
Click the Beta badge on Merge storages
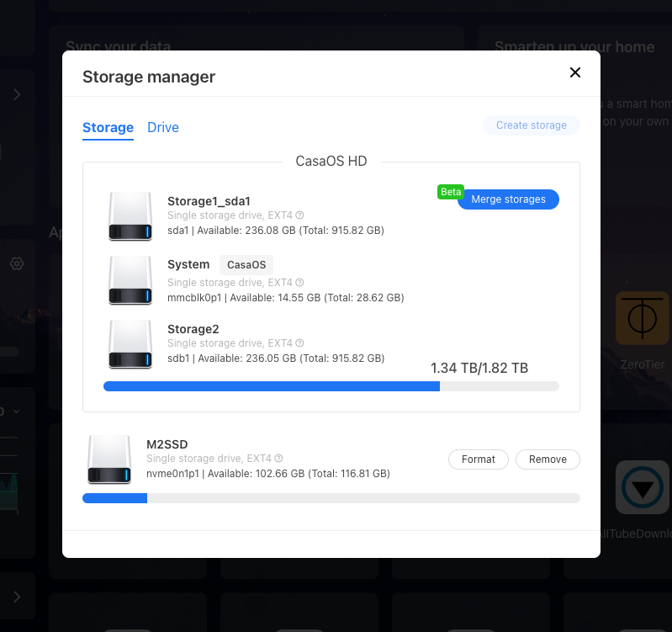click(451, 192)
